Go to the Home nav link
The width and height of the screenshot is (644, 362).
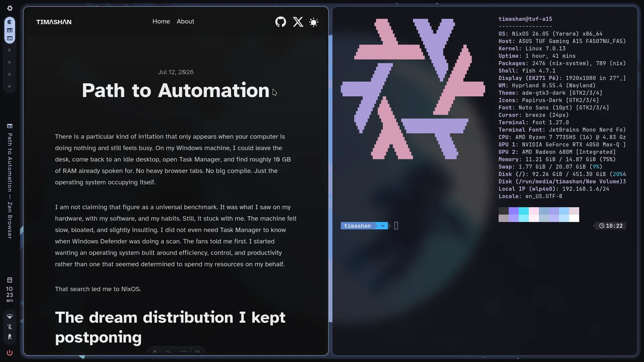pyautogui.click(x=161, y=21)
